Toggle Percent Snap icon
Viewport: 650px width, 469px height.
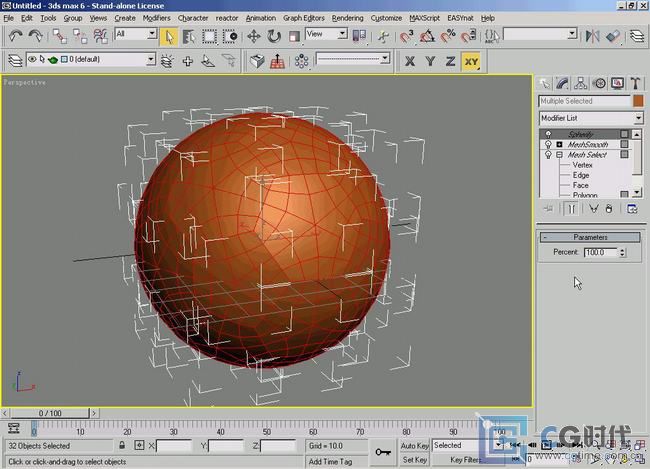(x=448, y=36)
